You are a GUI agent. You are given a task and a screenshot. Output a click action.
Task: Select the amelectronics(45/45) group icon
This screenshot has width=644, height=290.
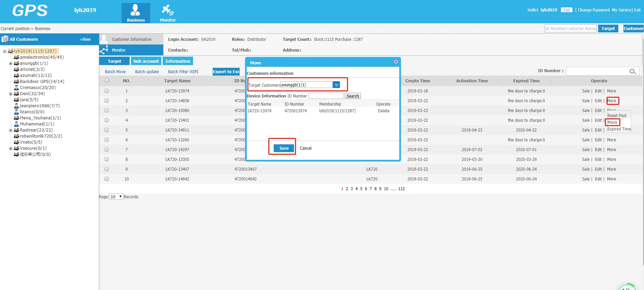[16, 57]
